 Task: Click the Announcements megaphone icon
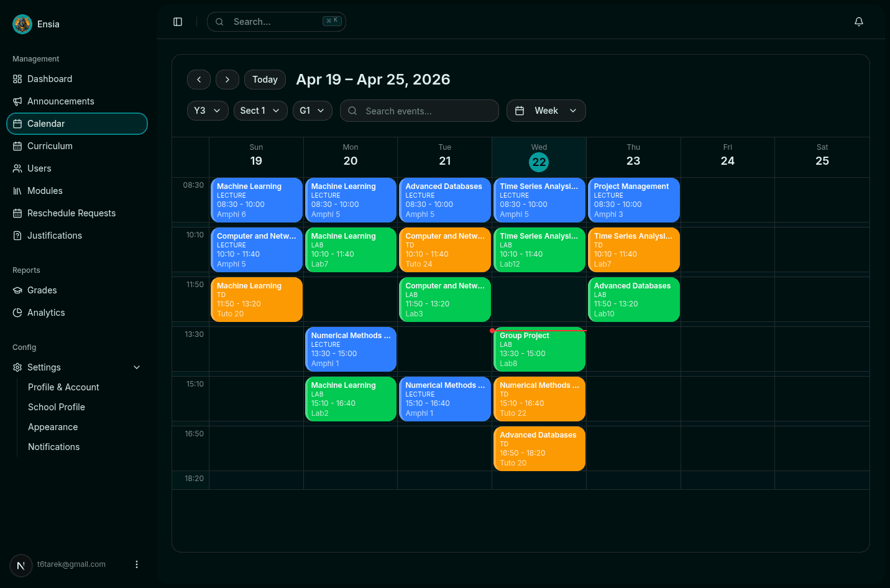[x=17, y=101]
